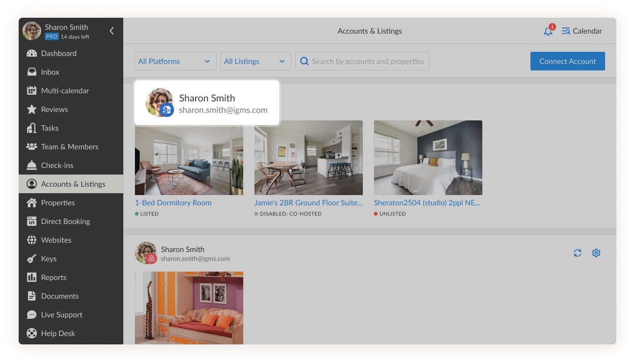The image size is (635, 364).
Task: Click the DISABLED: CO-HOSTED status label
Action: coord(290,214)
